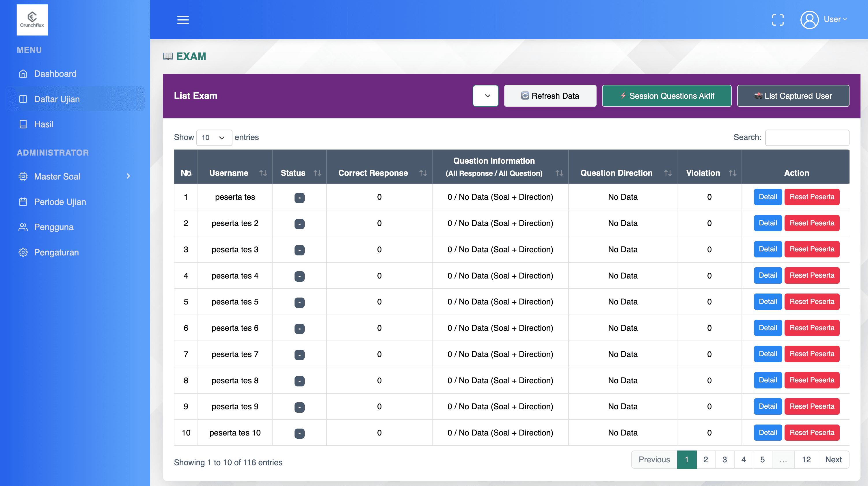This screenshot has width=868, height=486.
Task: Expand the Master Soal submenu
Action: [x=128, y=176]
